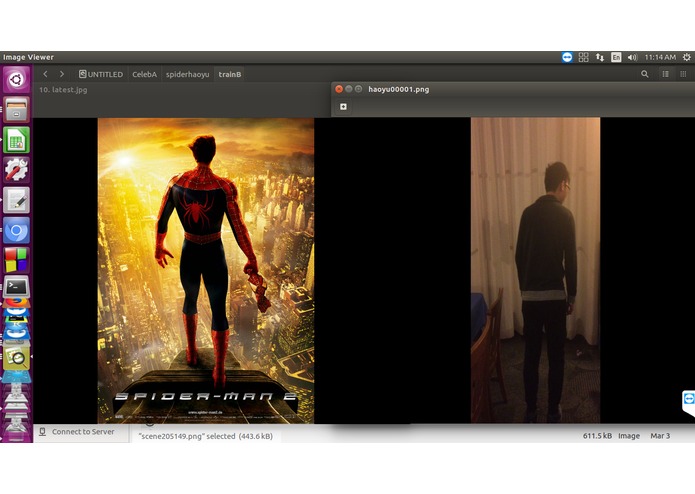Open the 11:14 AM clock menu
Image resolution: width=695 pixels, height=494 pixels.
tap(660, 57)
